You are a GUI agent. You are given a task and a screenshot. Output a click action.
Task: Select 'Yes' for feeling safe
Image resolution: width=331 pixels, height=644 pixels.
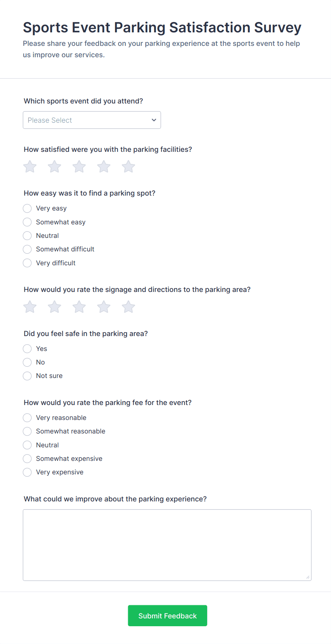[27, 349]
